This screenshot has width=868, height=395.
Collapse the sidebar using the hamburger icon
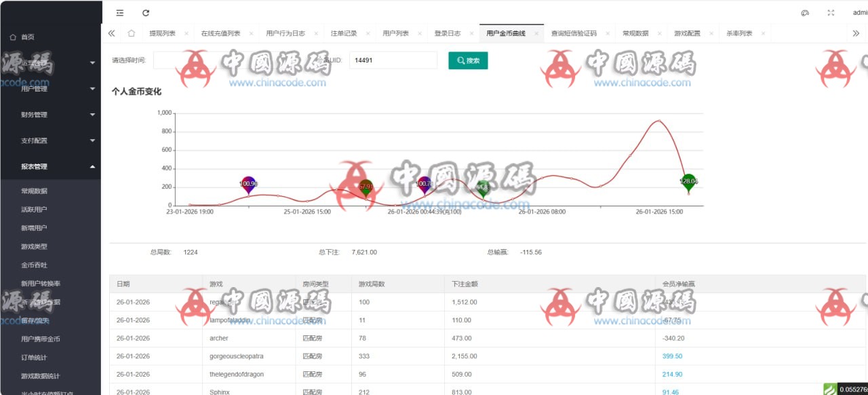(x=120, y=12)
